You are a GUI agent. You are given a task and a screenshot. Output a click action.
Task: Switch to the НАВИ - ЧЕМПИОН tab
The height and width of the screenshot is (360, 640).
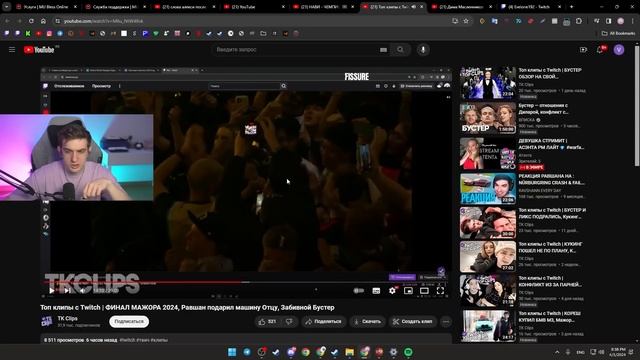[x=324, y=7]
